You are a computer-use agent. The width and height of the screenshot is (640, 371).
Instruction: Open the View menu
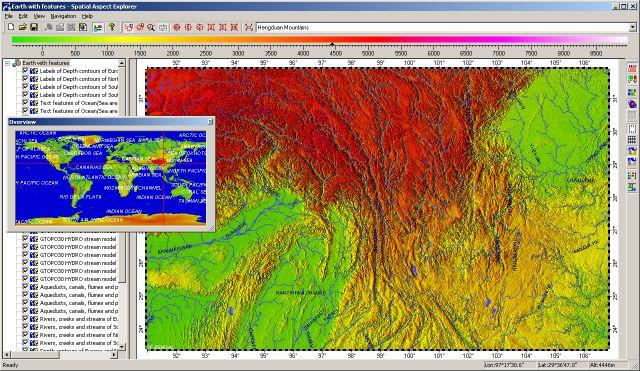[39, 16]
